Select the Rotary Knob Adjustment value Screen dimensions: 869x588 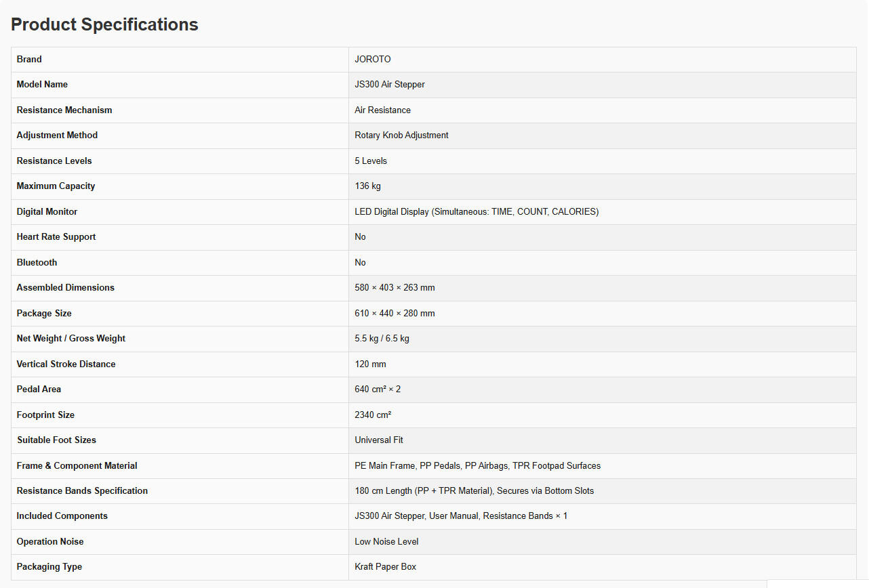tap(401, 135)
